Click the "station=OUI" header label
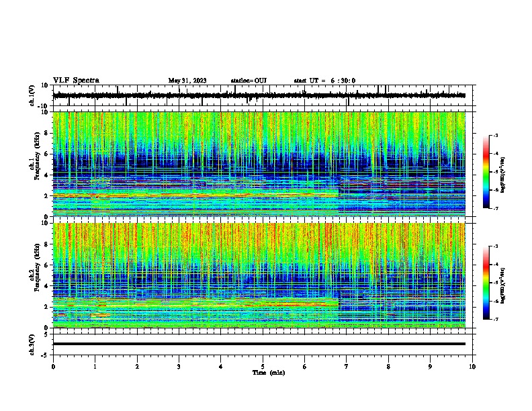Image resolution: width=532 pixels, height=411 pixels. pyautogui.click(x=249, y=81)
